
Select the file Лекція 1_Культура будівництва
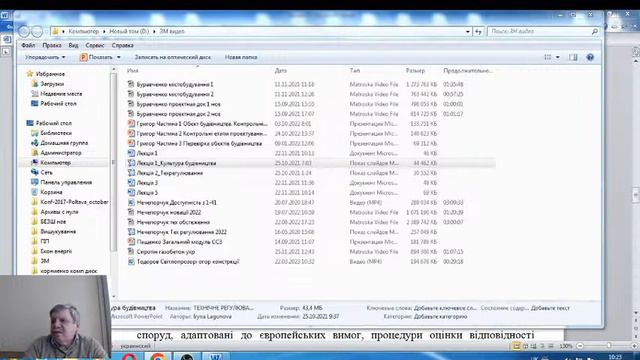[x=176, y=163]
